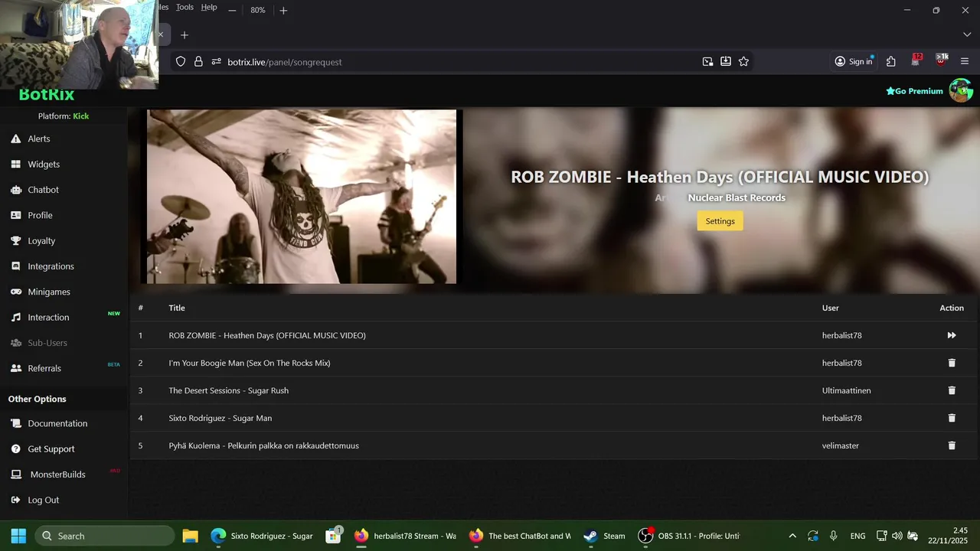Reset the 80% zoom level
The height and width of the screenshot is (551, 980).
tap(257, 10)
